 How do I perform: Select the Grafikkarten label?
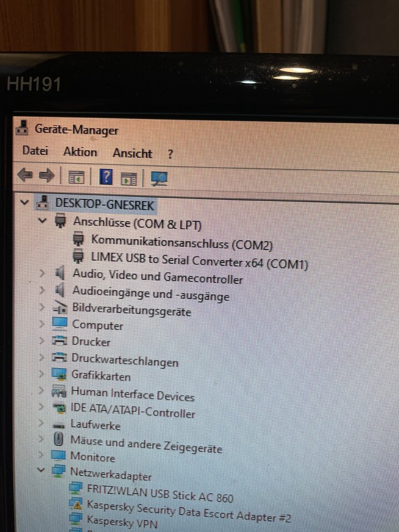click(101, 376)
